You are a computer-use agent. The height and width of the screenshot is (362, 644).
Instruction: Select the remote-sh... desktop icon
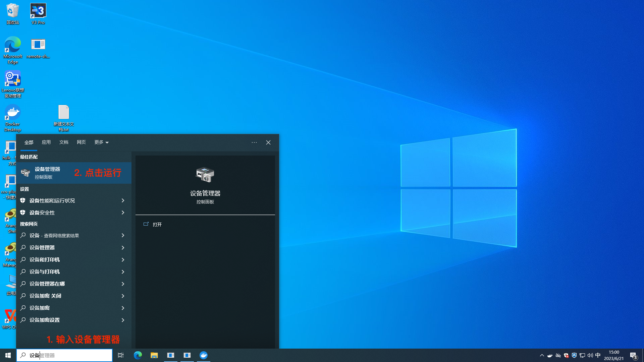(x=38, y=48)
